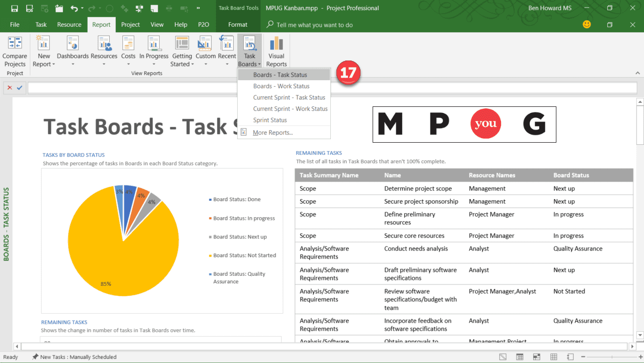
Task: Open the File tab
Action: [x=15, y=24]
